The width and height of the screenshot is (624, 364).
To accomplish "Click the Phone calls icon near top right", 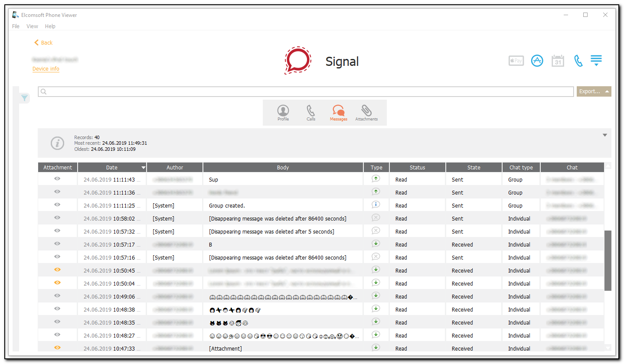I will pyautogui.click(x=578, y=61).
